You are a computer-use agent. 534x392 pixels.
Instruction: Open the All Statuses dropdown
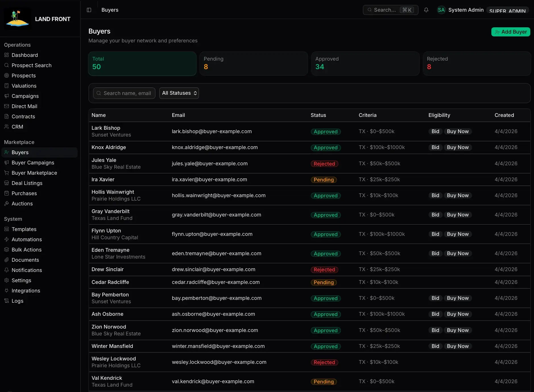pyautogui.click(x=179, y=93)
